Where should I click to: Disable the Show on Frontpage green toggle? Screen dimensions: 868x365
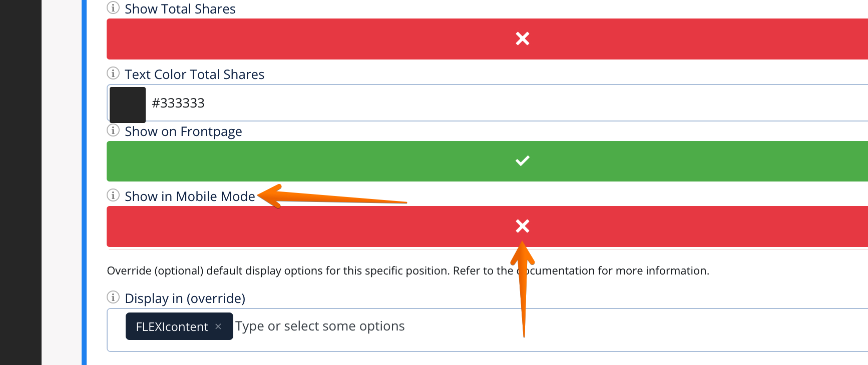click(x=522, y=161)
